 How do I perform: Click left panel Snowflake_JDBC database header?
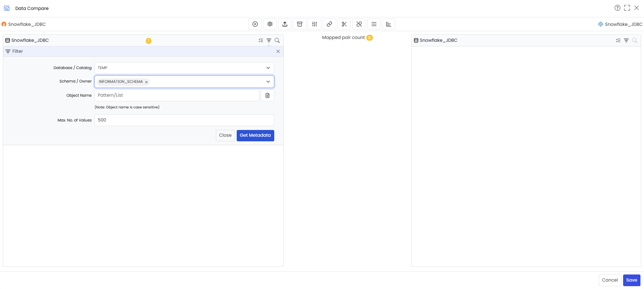[x=30, y=40]
